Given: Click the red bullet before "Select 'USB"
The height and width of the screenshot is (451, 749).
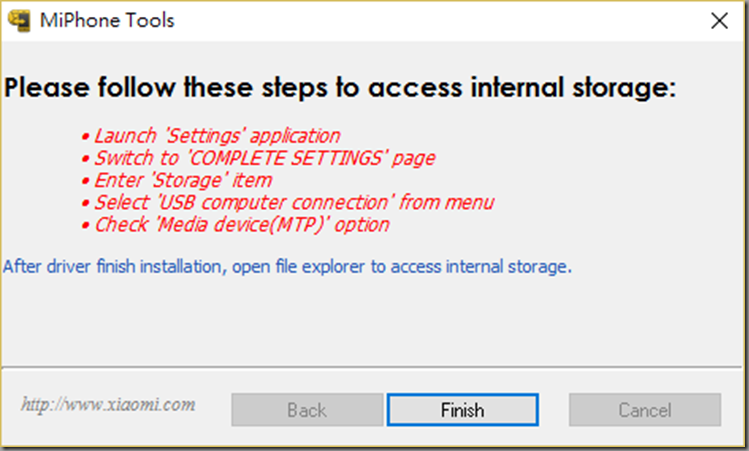Looking at the screenshot, I should 86,204.
